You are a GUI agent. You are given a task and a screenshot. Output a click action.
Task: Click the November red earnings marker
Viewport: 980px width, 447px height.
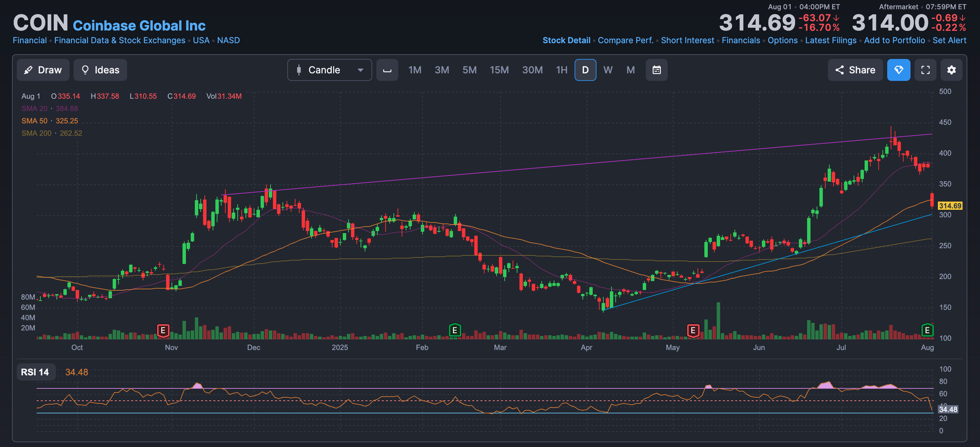(163, 330)
